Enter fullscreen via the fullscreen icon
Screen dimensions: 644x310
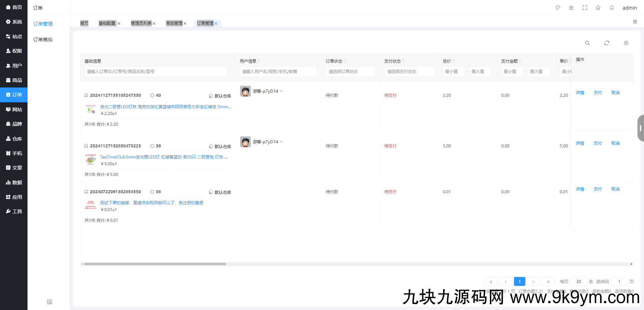[585, 7]
